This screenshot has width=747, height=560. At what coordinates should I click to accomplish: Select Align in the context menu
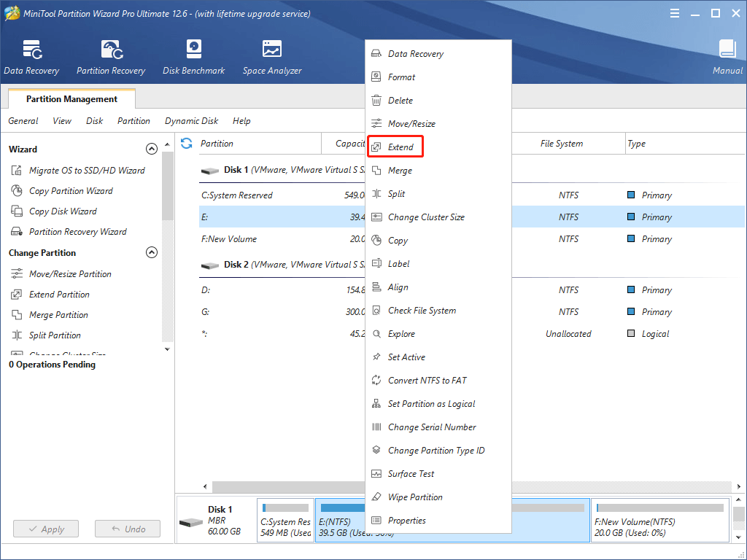click(438, 287)
